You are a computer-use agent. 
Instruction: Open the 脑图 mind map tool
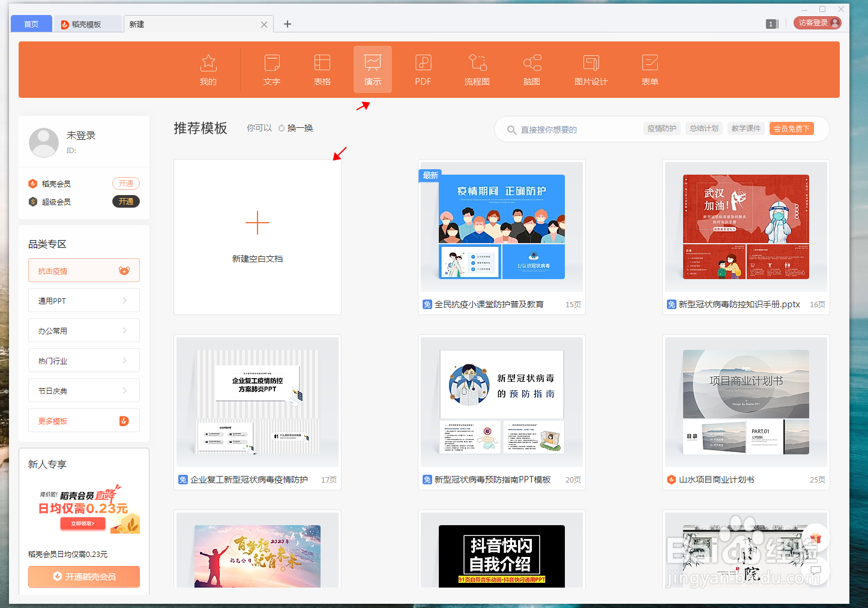(531, 68)
